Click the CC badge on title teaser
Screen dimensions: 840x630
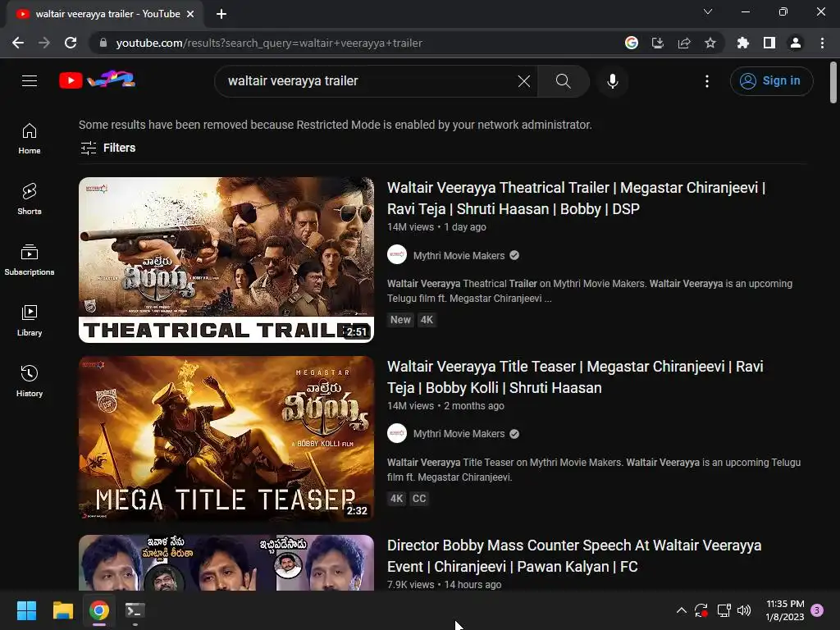[419, 499]
